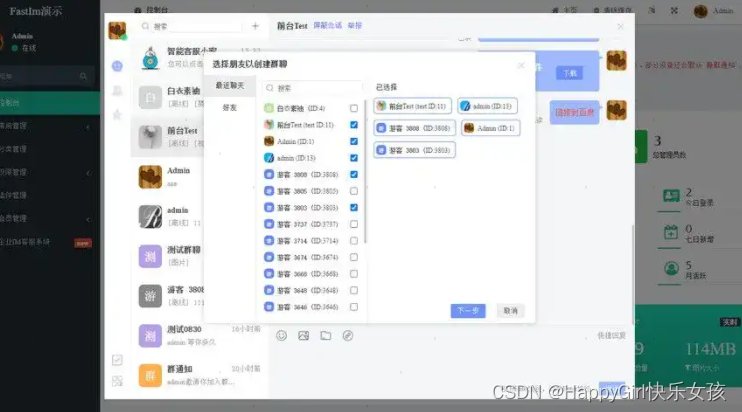
Task: Click the selected chip admin (ID:13)
Action: [x=487, y=106]
